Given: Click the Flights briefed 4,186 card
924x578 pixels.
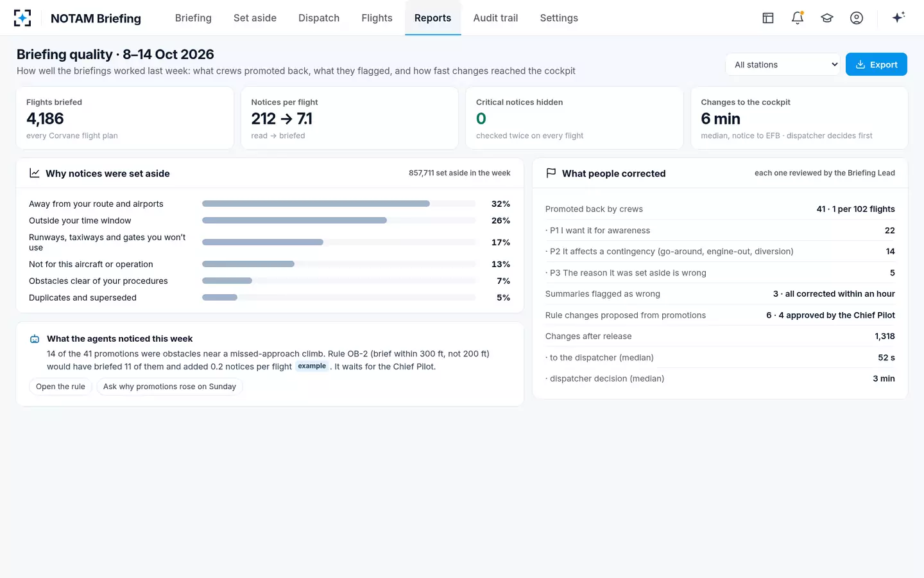Looking at the screenshot, I should click(x=125, y=118).
